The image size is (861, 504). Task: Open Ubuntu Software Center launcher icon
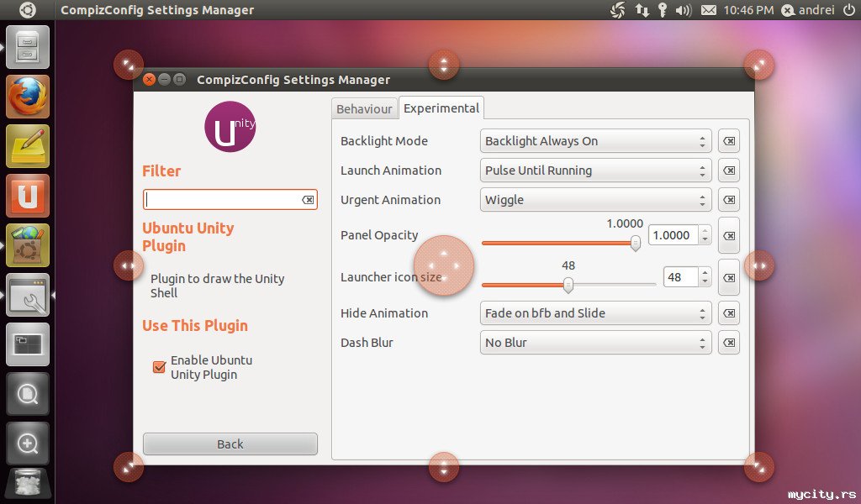point(28,245)
